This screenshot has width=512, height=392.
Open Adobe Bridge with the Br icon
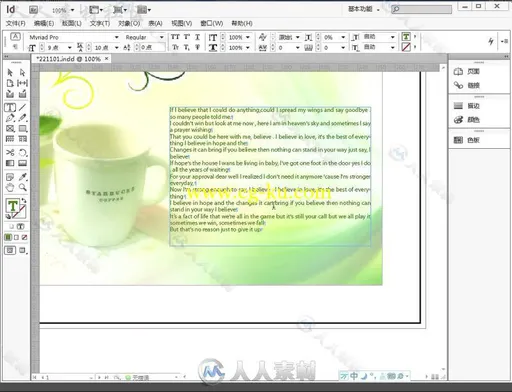[x=33, y=10]
